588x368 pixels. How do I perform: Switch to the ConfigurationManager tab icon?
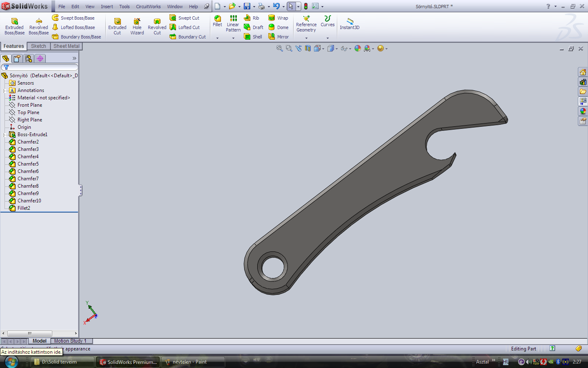pyautogui.click(x=29, y=58)
